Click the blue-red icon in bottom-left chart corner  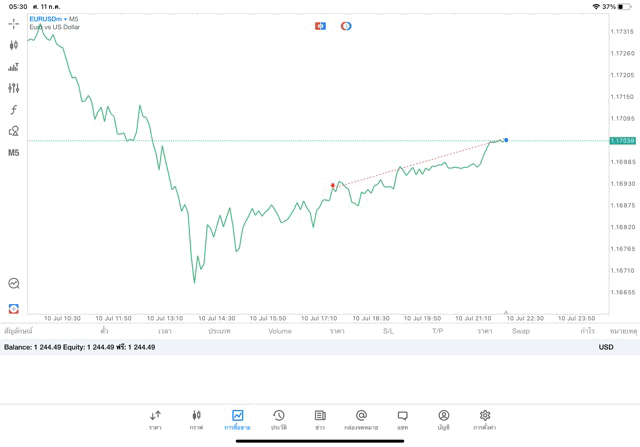click(x=13, y=308)
